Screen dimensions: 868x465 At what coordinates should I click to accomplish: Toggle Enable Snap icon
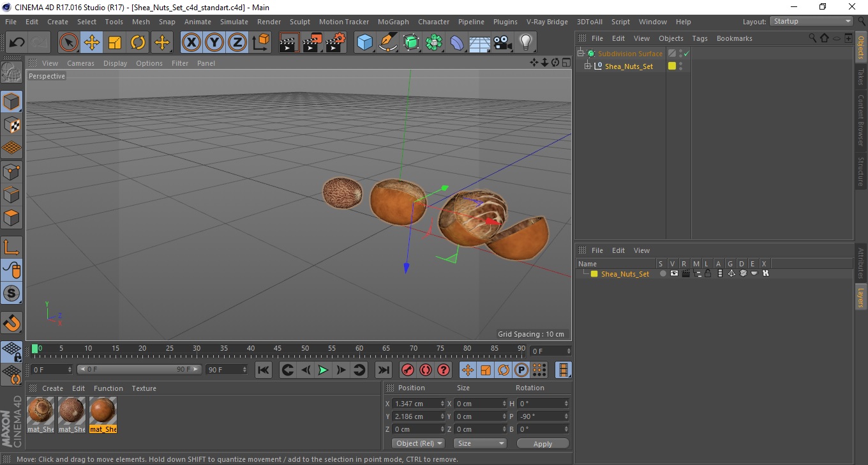coord(12,294)
